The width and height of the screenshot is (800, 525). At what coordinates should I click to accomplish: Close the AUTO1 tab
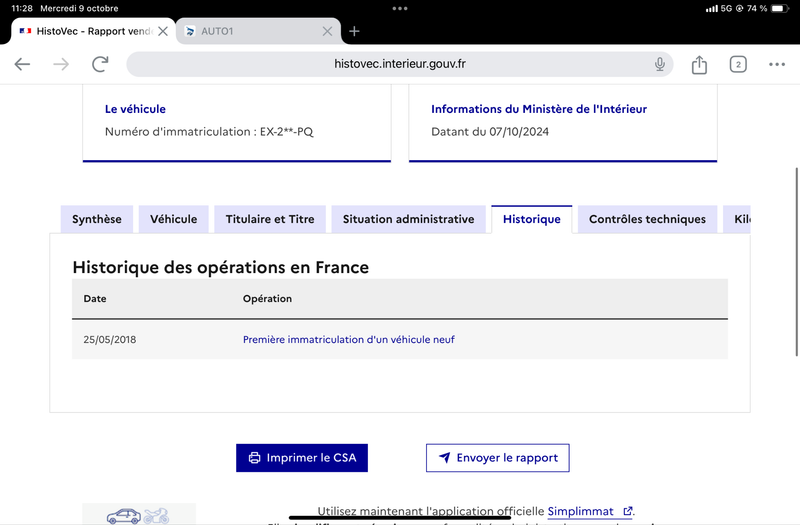click(327, 32)
